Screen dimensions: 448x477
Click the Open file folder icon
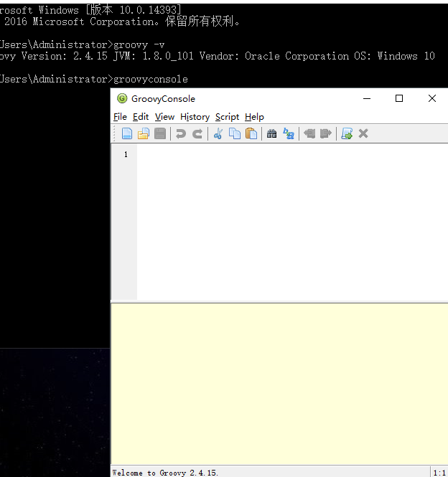pos(144,133)
